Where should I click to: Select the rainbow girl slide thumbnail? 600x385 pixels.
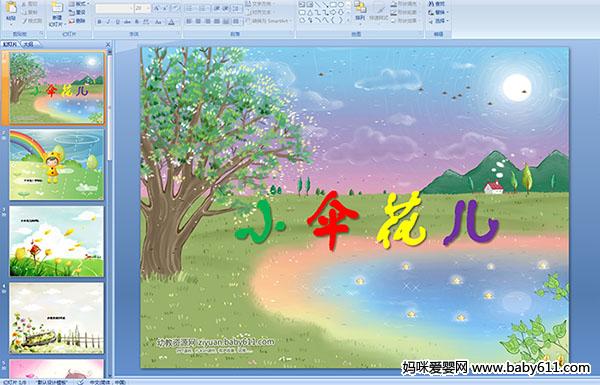(57, 164)
